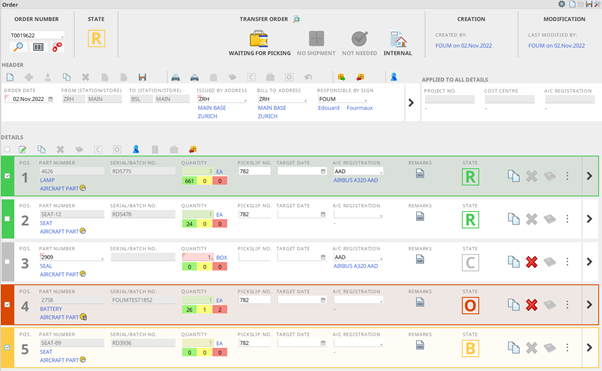
Task: Click the BATTERY part link in position 4
Action: [51, 309]
